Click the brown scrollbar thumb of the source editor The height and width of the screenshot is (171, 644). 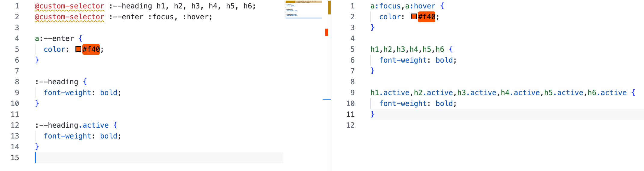point(329,8)
